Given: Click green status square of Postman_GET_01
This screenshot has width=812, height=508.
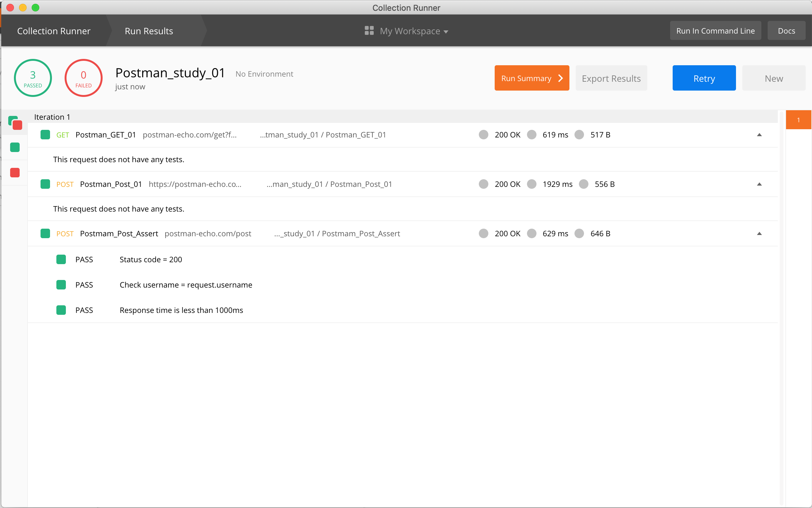Looking at the screenshot, I should tap(45, 135).
